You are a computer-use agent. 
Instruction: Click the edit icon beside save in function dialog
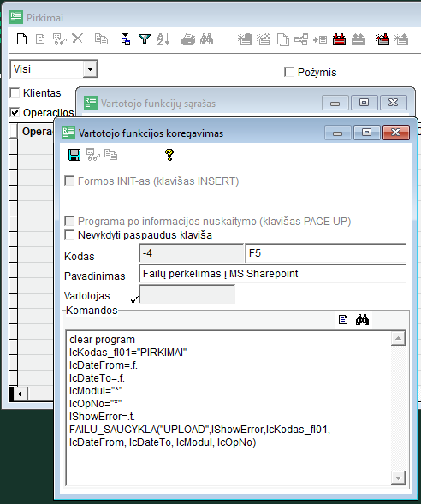tap(93, 155)
